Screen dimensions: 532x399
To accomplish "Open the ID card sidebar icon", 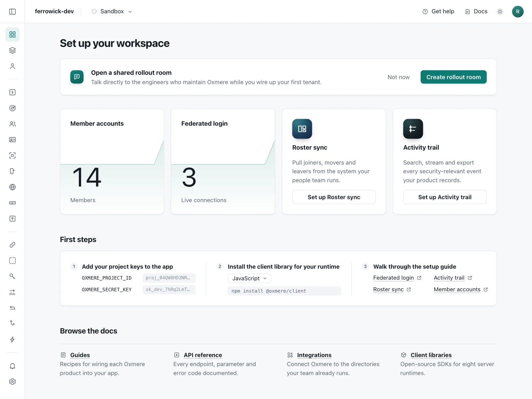I will click(12, 140).
